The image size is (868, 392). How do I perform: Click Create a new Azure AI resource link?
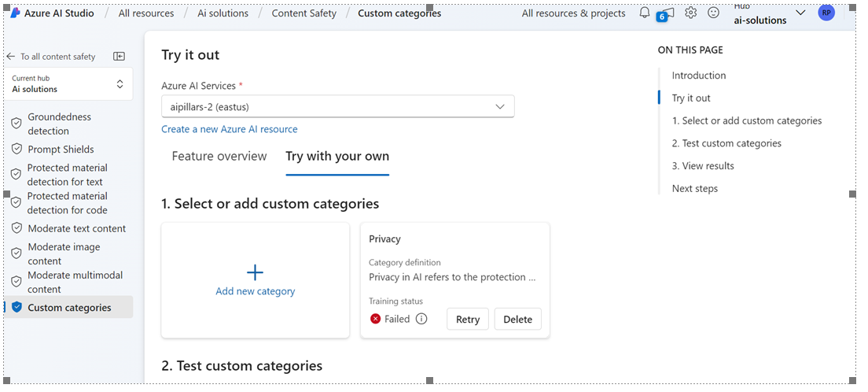coord(229,129)
